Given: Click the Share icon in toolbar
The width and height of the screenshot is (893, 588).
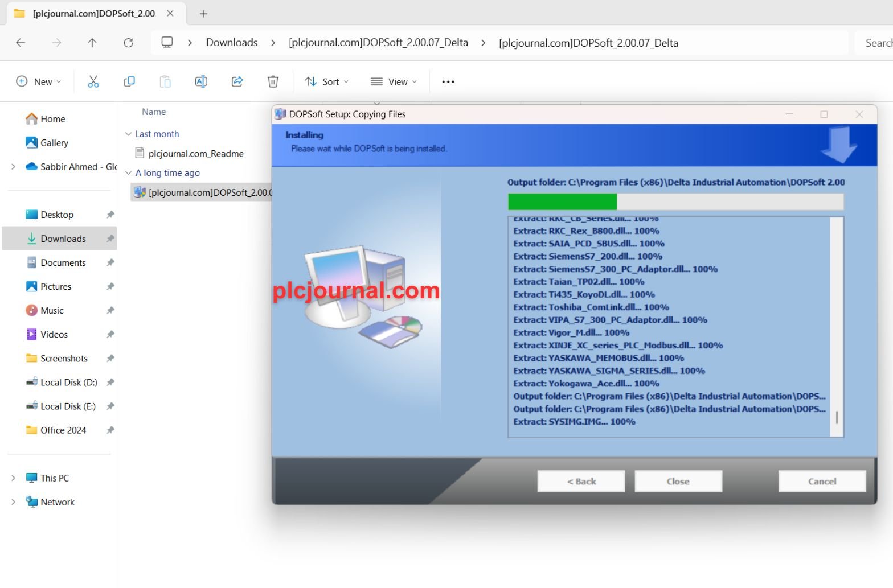Looking at the screenshot, I should [x=237, y=81].
